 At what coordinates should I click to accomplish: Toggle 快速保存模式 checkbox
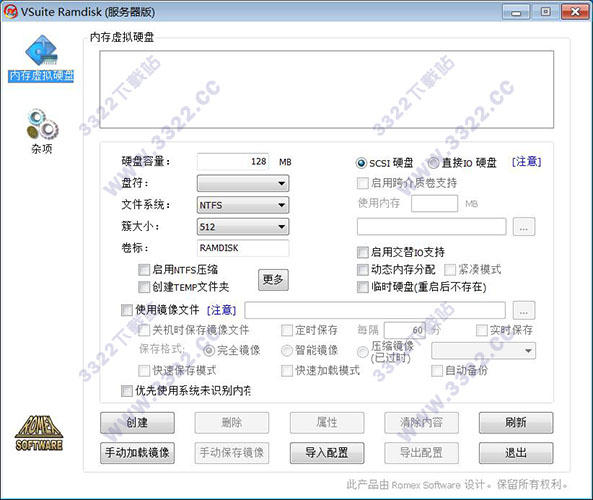click(144, 371)
